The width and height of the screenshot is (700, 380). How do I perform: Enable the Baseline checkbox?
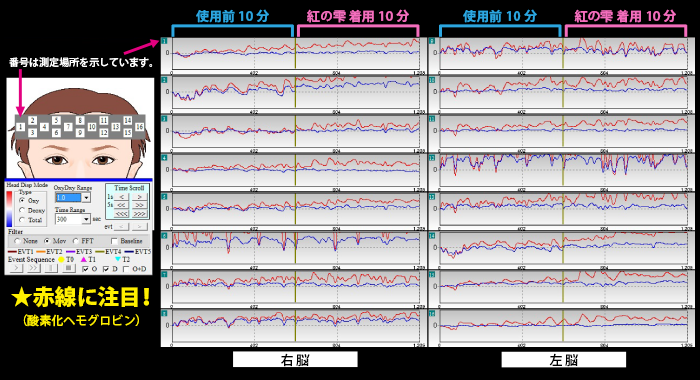114,241
